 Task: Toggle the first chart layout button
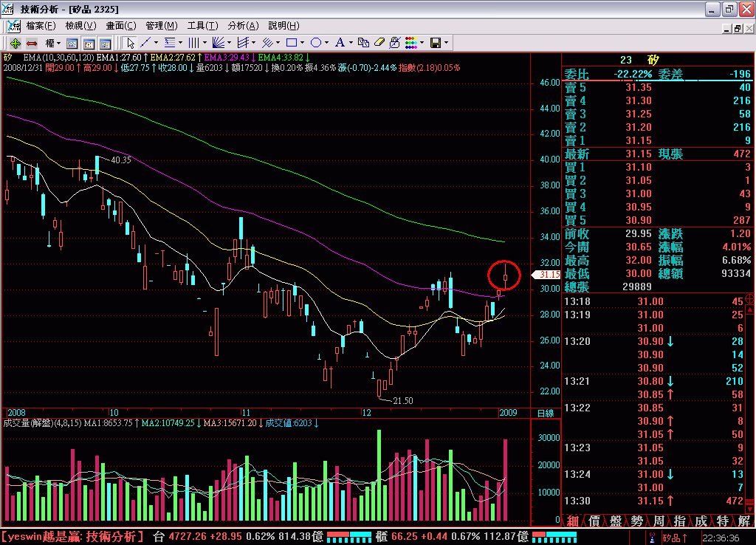click(72, 44)
